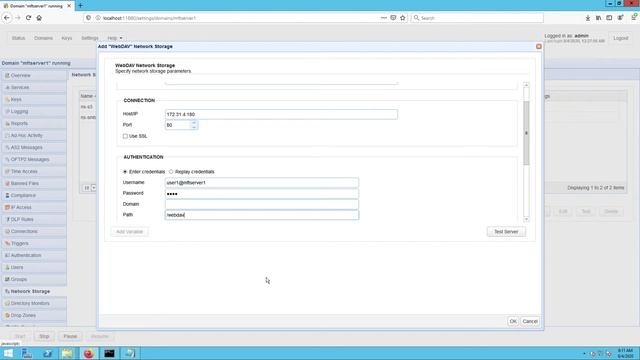
Task: Open OFTP2 Messages in the sidebar
Action: point(34,159)
